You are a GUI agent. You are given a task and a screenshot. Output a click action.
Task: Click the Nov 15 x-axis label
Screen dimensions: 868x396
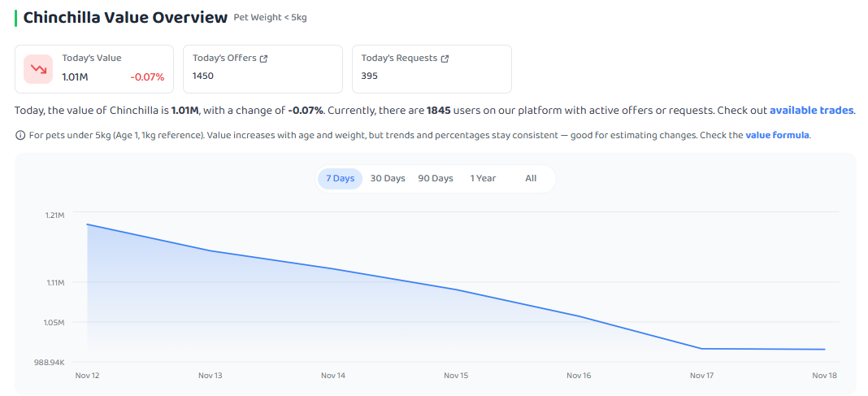[x=456, y=376]
